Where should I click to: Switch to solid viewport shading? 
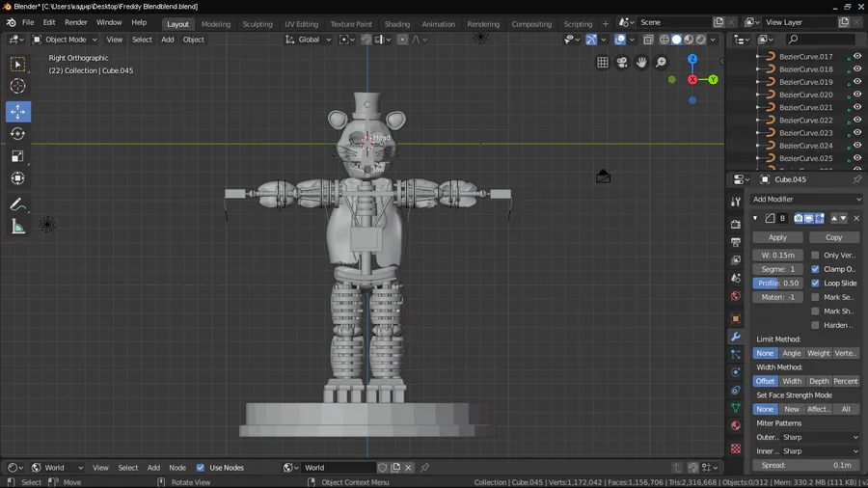[676, 40]
